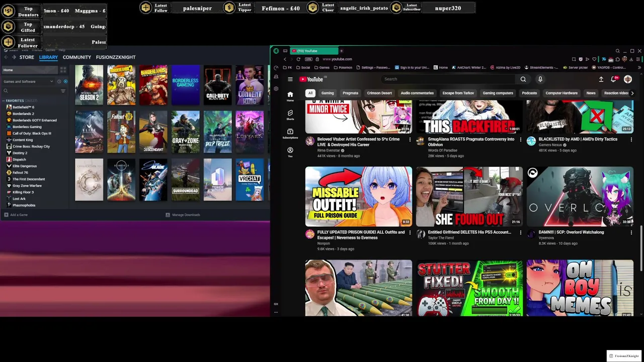Select the Podcasts chip on YouTube
644x362 pixels.
[529, 93]
